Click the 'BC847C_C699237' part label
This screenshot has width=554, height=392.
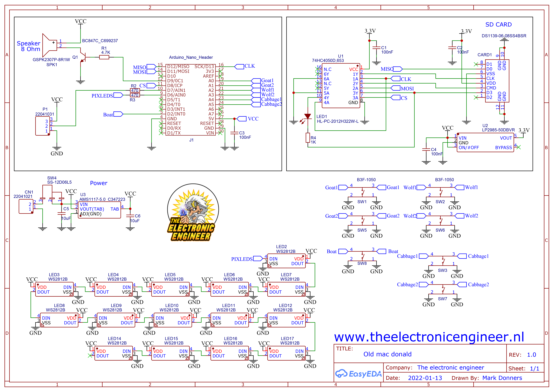[x=100, y=41]
